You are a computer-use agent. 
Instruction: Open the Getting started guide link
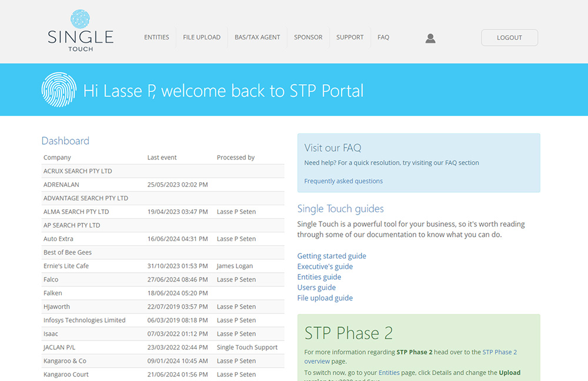tap(332, 256)
